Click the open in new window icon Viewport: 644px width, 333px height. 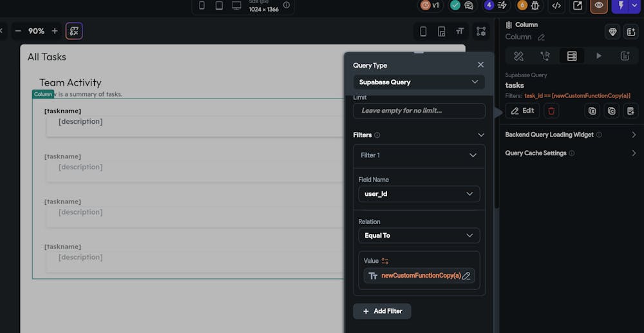pos(578,5)
